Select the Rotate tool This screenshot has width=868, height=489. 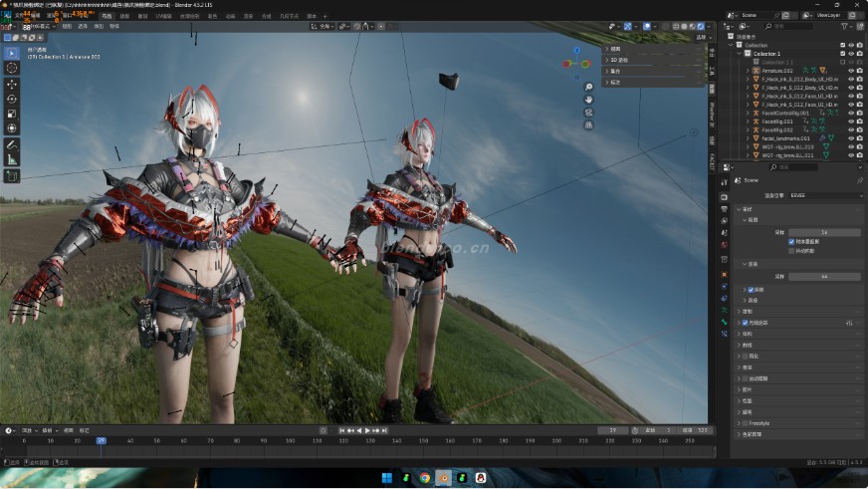click(12, 100)
